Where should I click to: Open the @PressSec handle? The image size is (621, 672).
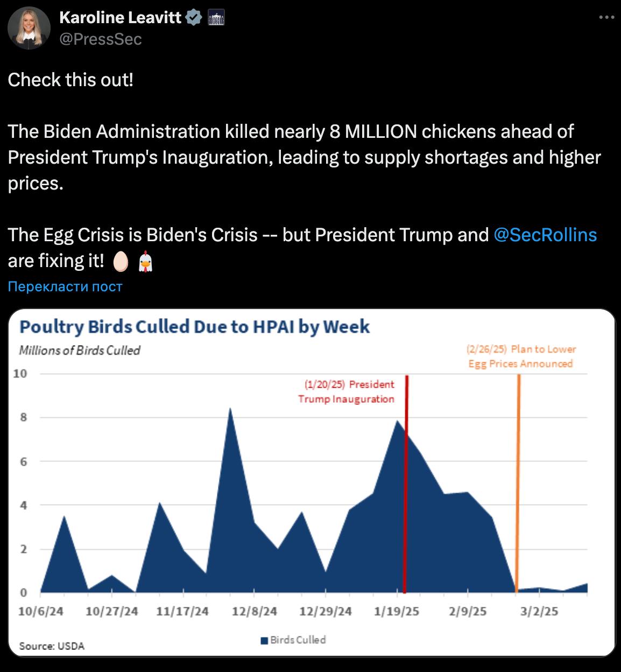[100, 39]
